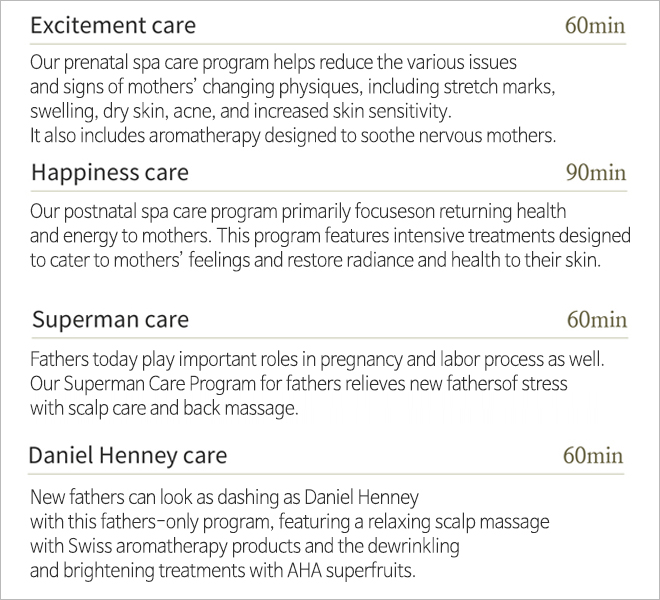660x600 pixels.
Task: Click the 60min label for Excitement care
Action: [595, 25]
